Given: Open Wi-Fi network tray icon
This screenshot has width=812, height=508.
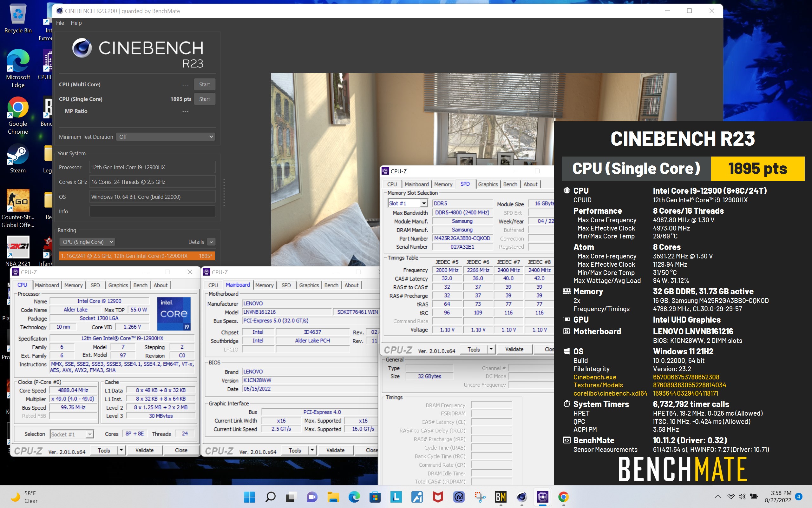Looking at the screenshot, I should (x=731, y=497).
